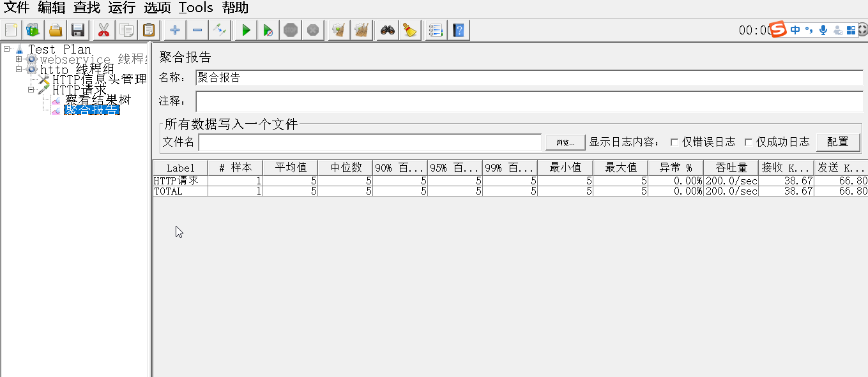Open the function helper dialog
Screen dimensions: 868x377
(x=436, y=29)
